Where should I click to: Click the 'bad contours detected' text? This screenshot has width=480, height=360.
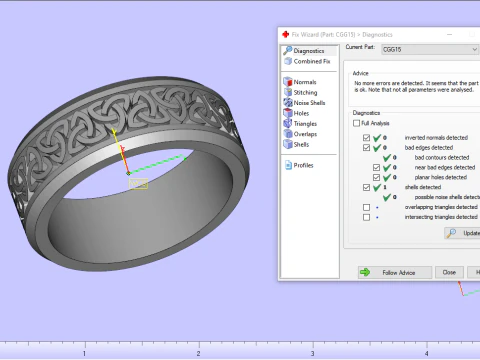(442, 157)
